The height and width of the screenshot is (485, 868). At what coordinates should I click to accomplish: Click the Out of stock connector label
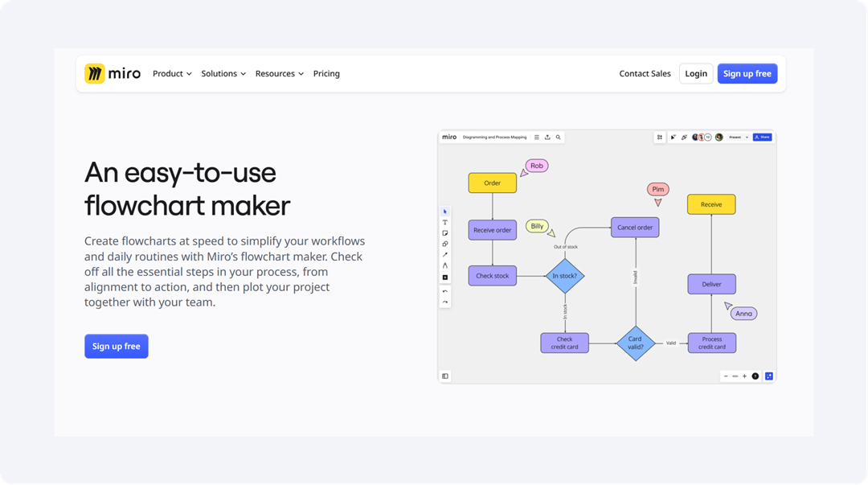click(x=566, y=247)
